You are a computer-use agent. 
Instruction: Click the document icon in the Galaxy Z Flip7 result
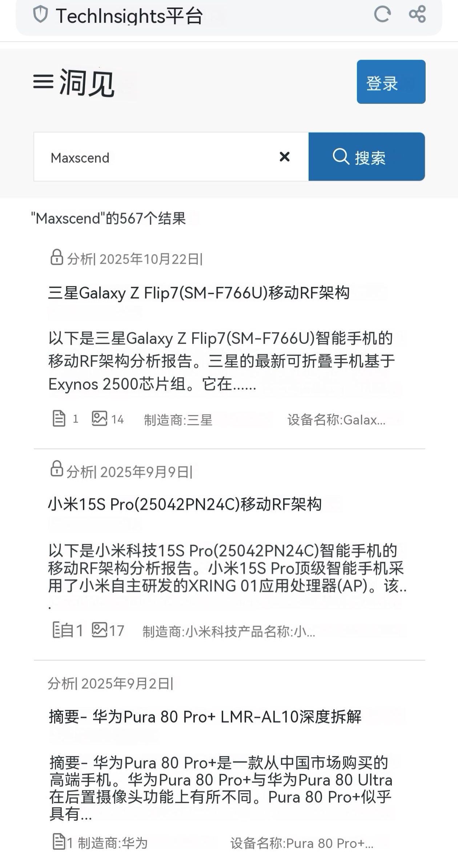coord(59,418)
